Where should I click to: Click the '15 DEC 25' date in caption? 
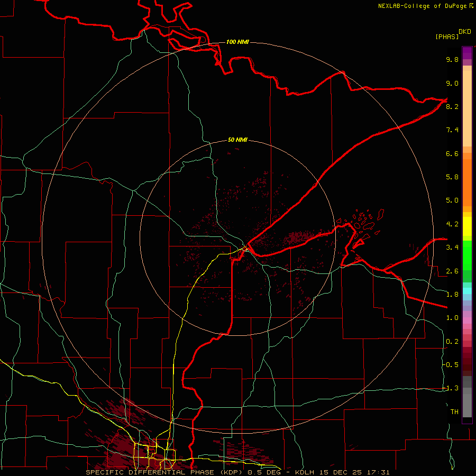click(340, 472)
